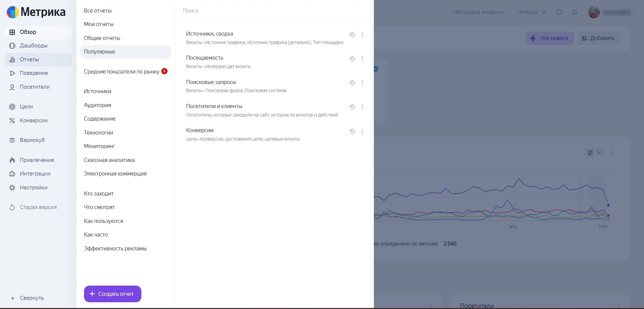Image resolution: width=644 pixels, height=309 pixels.
Task: Click the Интеграции puzzle icon
Action: pyautogui.click(x=12, y=174)
